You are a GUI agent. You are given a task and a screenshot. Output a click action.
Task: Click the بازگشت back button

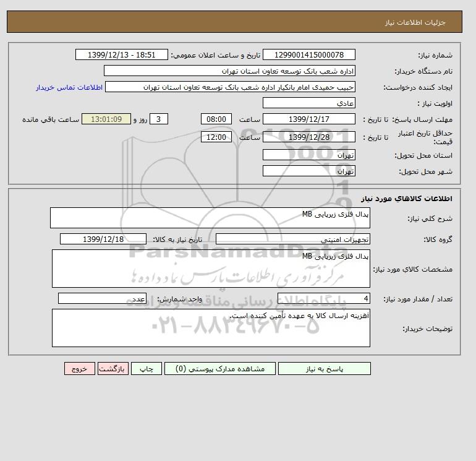(113, 369)
